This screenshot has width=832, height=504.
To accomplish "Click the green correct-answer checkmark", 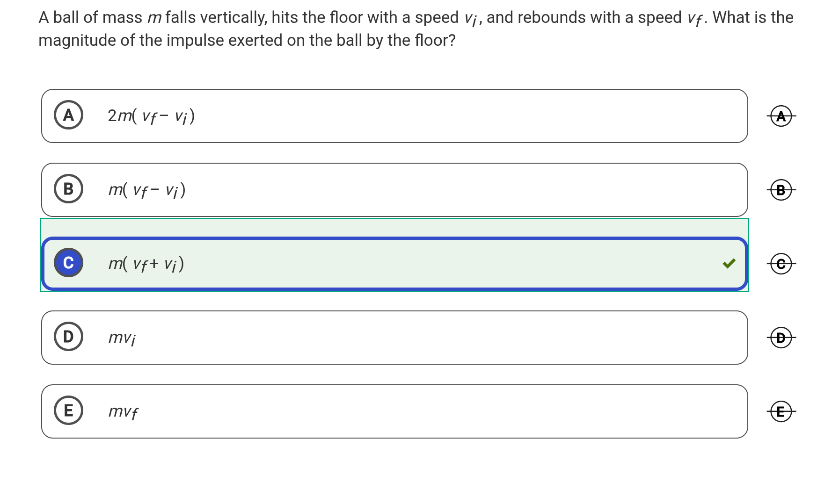I will 729,264.
